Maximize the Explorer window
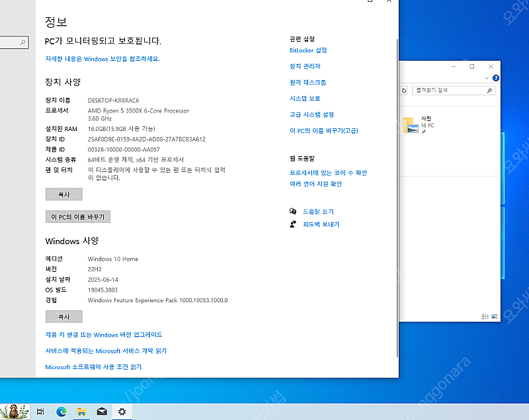The image size is (529, 420). pyautogui.click(x=472, y=66)
